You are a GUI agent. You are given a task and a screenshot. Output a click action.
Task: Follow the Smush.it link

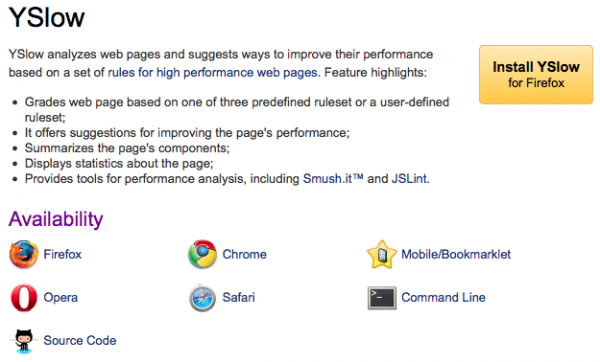(x=333, y=179)
